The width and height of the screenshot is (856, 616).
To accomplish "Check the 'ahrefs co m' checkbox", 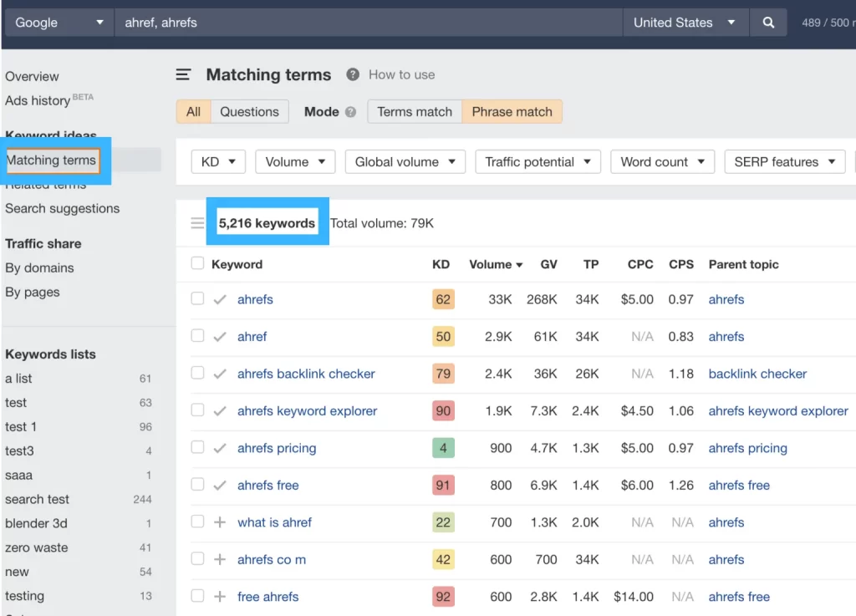I will 197,558.
